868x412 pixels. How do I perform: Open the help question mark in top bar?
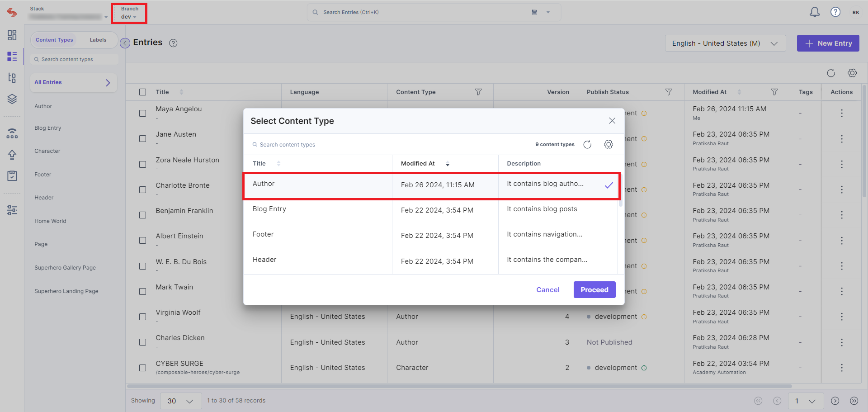(835, 12)
